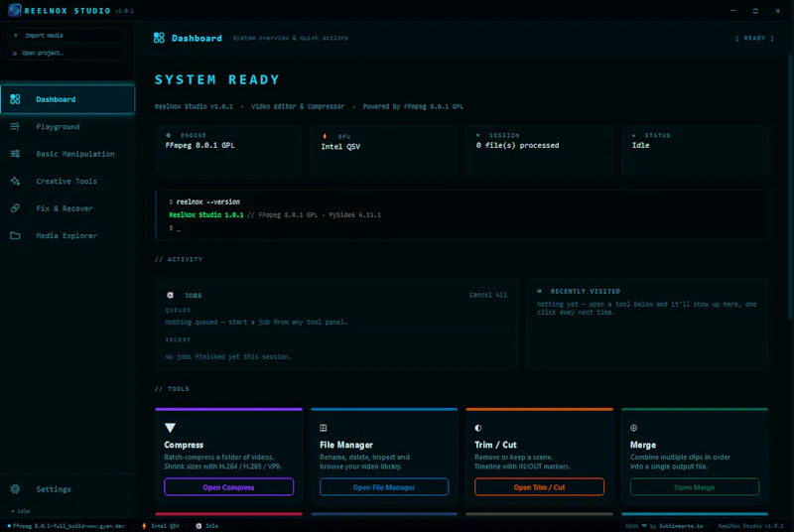
Task: Click the Jobs gear icon
Action: 170,295
